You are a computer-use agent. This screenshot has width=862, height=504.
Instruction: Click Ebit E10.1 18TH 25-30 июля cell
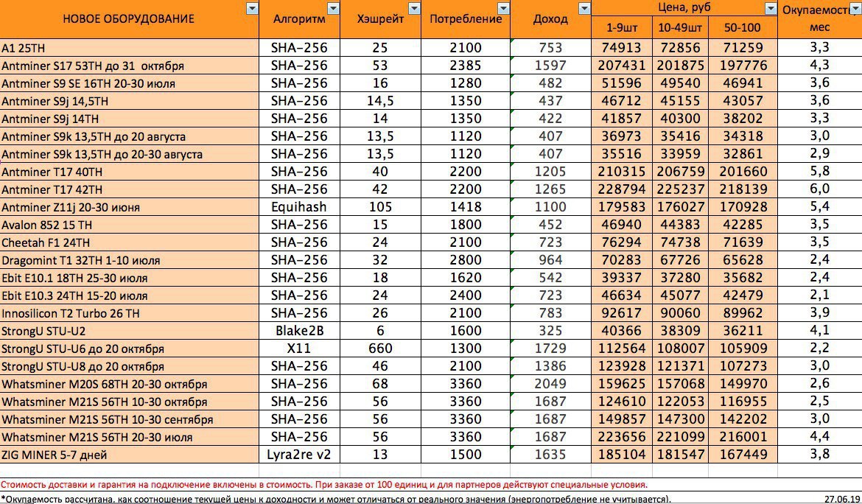tap(129, 278)
